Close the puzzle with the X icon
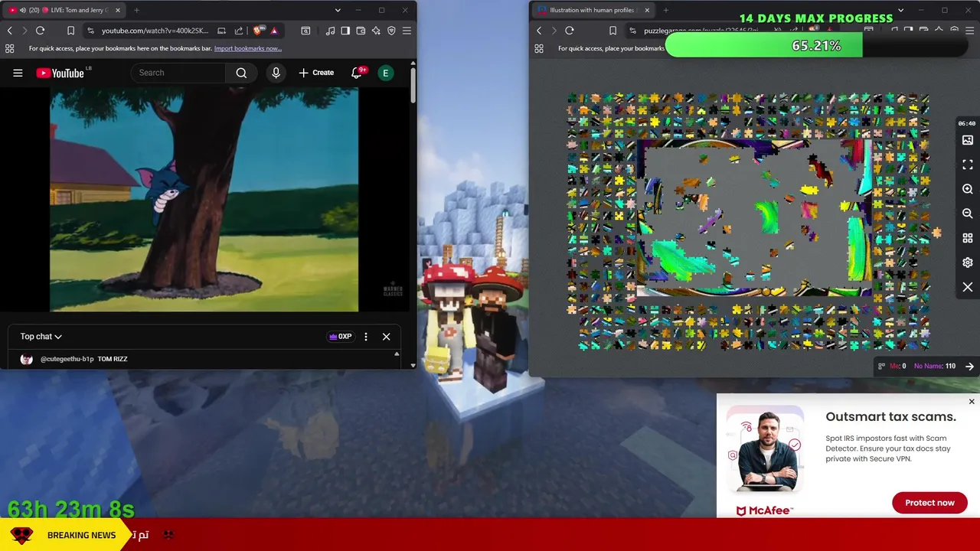980x551 pixels. coord(968,287)
